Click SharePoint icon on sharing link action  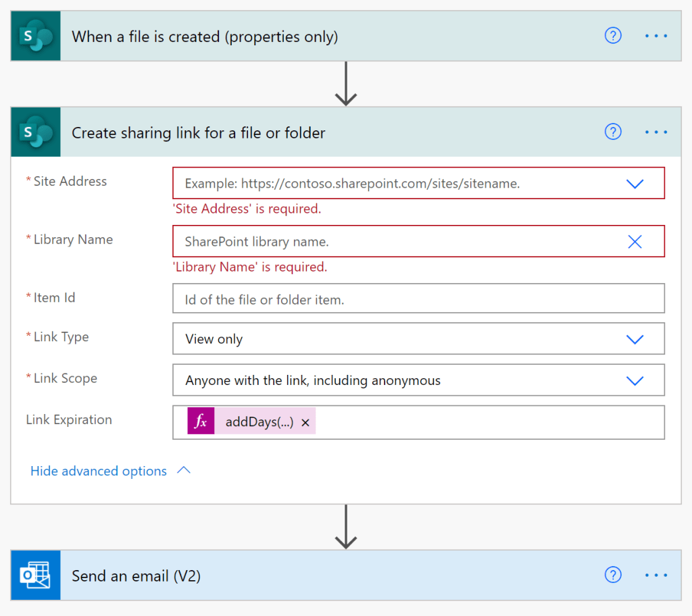pyautogui.click(x=36, y=132)
